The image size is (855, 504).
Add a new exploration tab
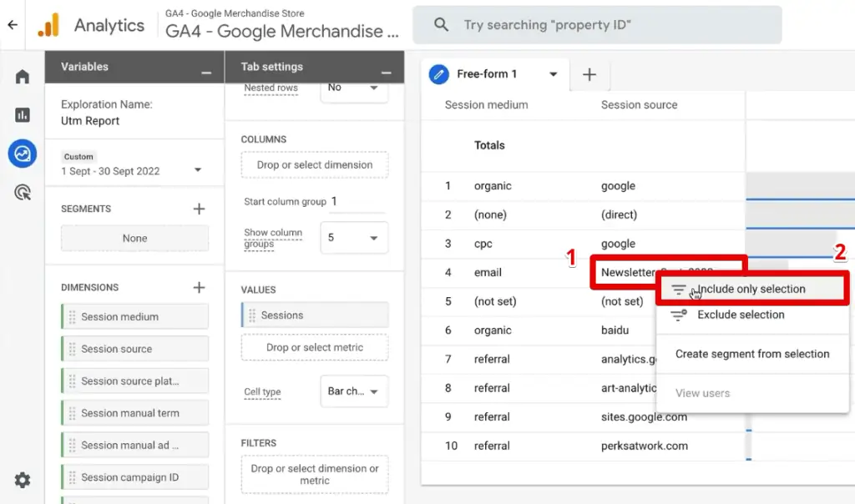point(589,74)
